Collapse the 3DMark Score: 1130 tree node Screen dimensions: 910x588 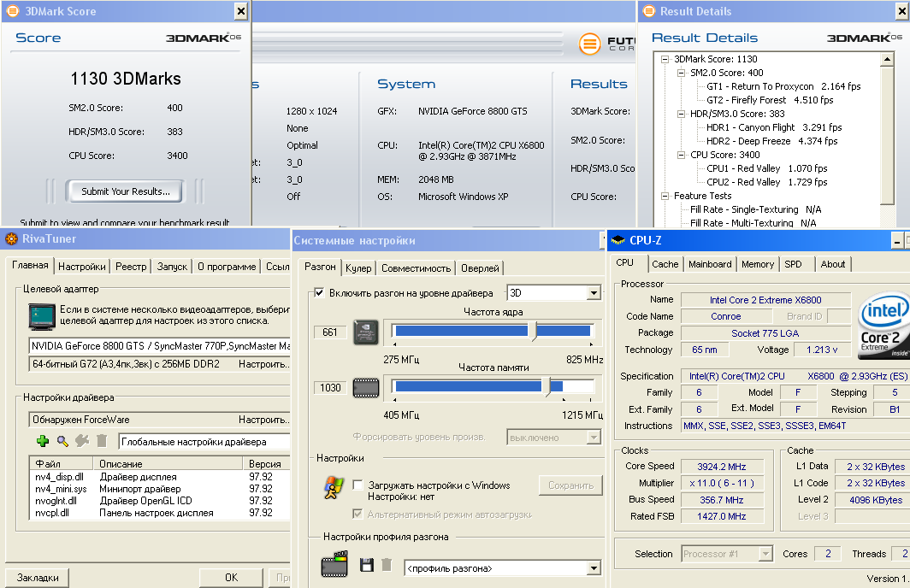point(665,59)
